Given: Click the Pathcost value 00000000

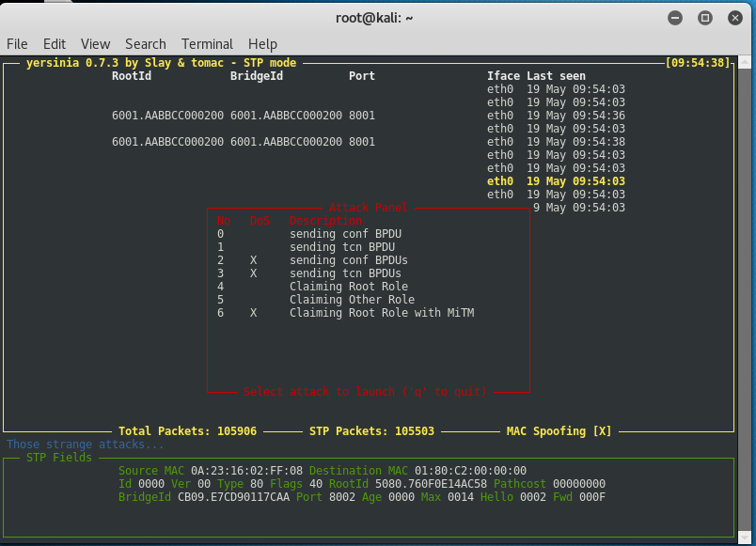Looking at the screenshot, I should (579, 483).
